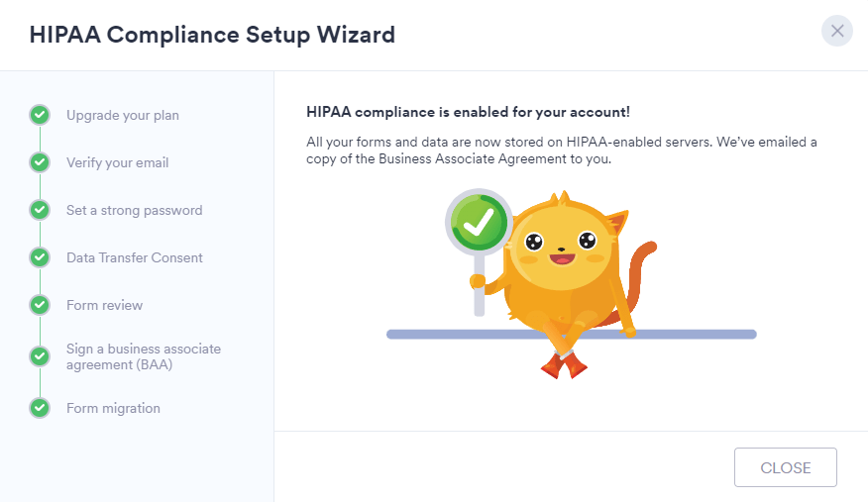868x502 pixels.
Task: Click the check icon for Set a strong password
Action: tap(40, 210)
